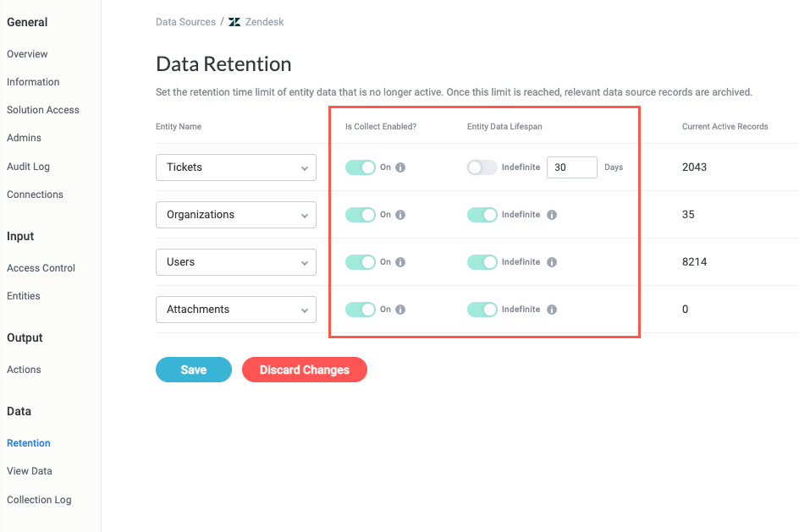Enable the Indefinite lifespan toggle for Tickets
Image resolution: width=799 pixels, height=532 pixels.
[482, 167]
